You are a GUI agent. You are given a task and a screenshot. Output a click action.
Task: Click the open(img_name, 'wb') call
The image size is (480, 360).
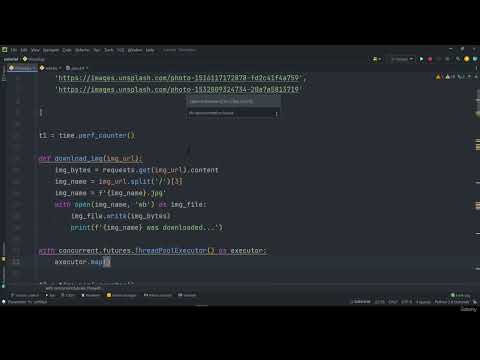click(x=114, y=205)
